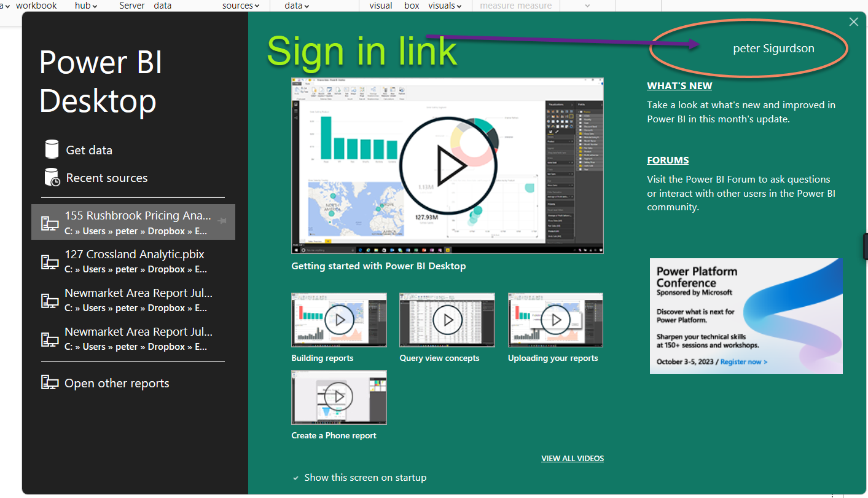Click Register now in the conference ad
Screen dimensions: 868x498
pyautogui.click(x=744, y=362)
